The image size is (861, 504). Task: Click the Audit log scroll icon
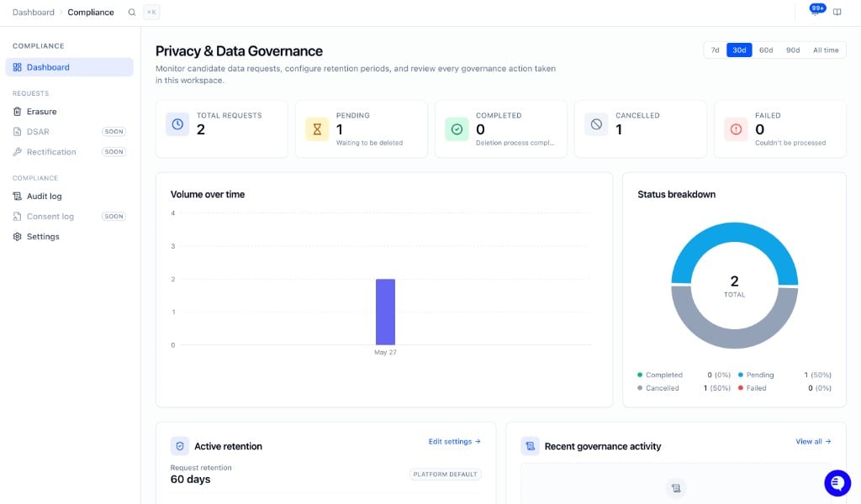pos(17,196)
